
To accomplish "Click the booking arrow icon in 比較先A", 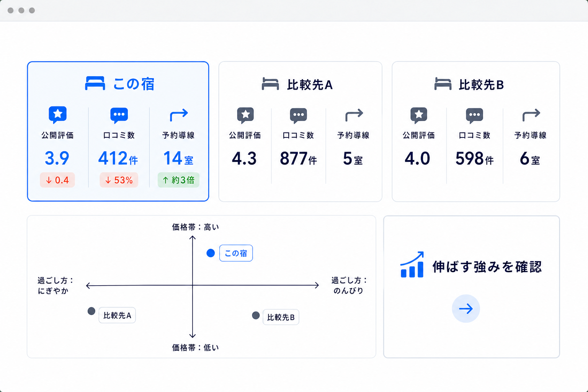I will pyautogui.click(x=354, y=115).
